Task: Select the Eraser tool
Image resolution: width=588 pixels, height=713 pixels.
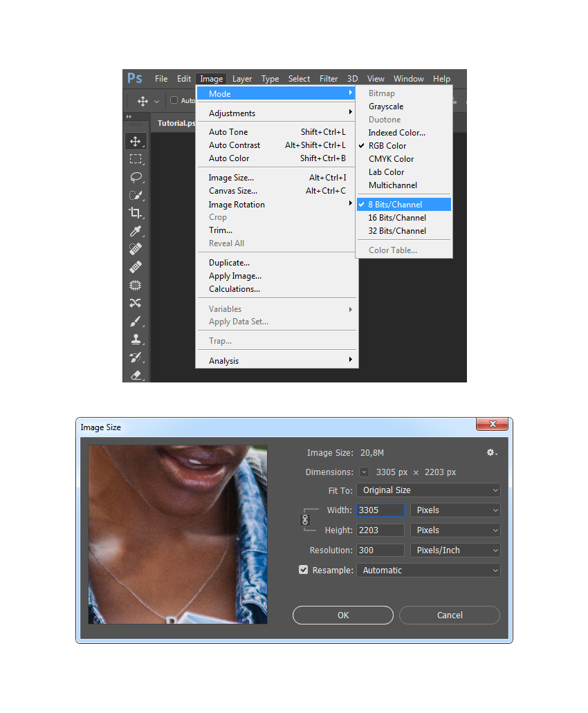Action: (x=136, y=375)
